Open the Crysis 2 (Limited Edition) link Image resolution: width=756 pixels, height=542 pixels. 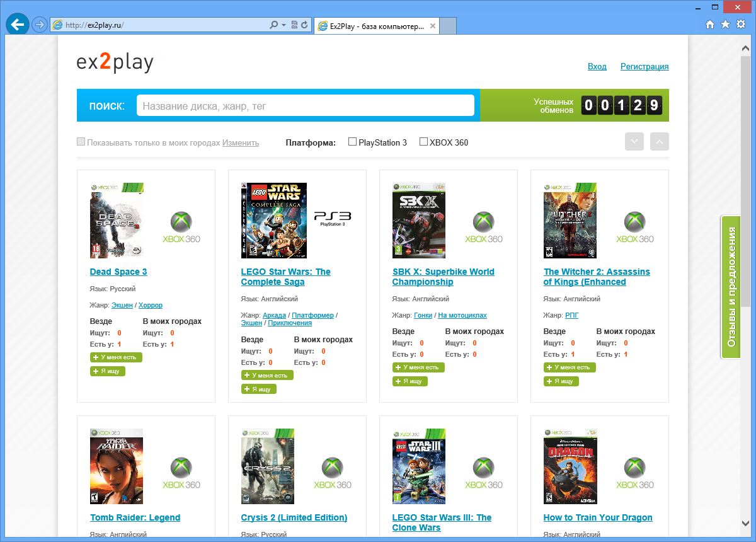click(294, 517)
